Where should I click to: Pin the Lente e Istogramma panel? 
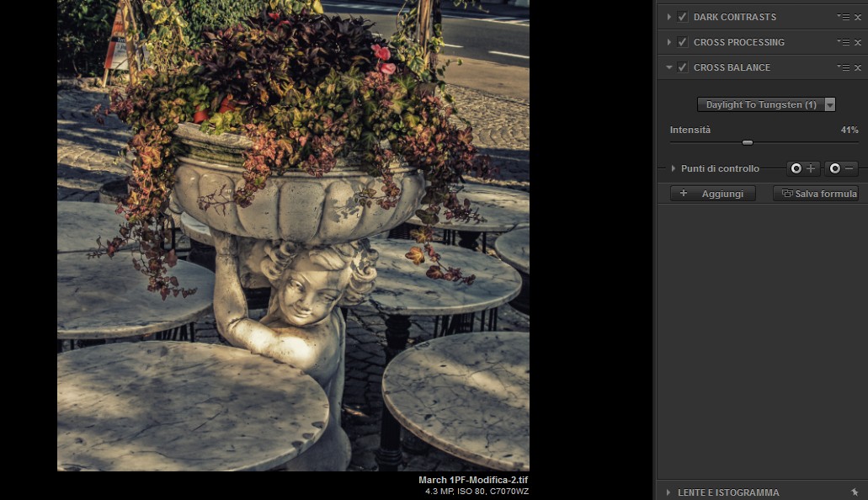[855, 492]
